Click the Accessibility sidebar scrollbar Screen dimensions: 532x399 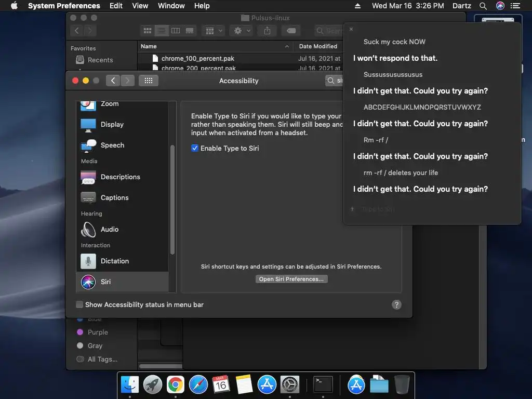[172, 199]
